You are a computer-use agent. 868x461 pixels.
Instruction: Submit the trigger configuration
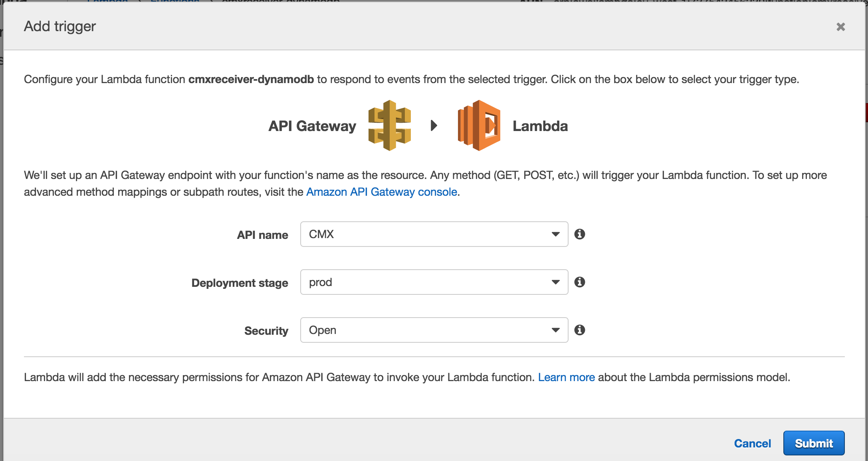pos(813,443)
